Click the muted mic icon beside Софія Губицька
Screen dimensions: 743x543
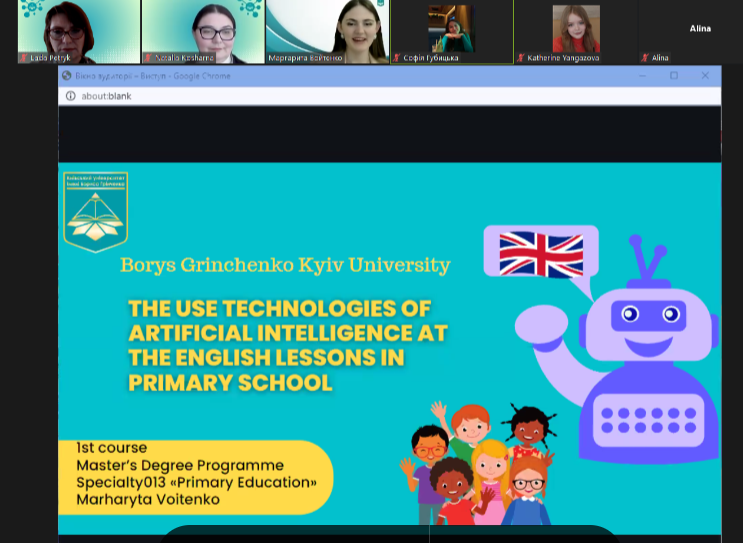click(396, 58)
